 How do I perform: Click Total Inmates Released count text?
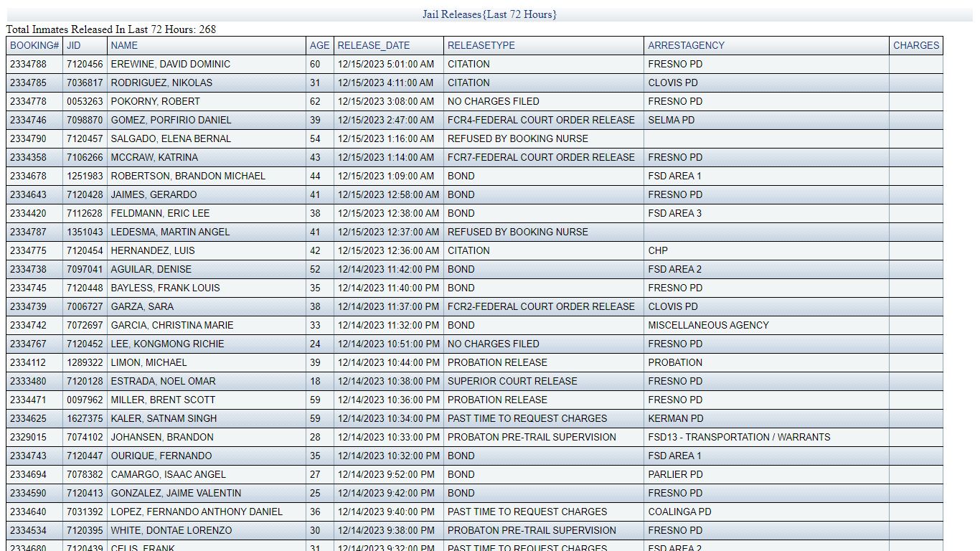click(111, 29)
